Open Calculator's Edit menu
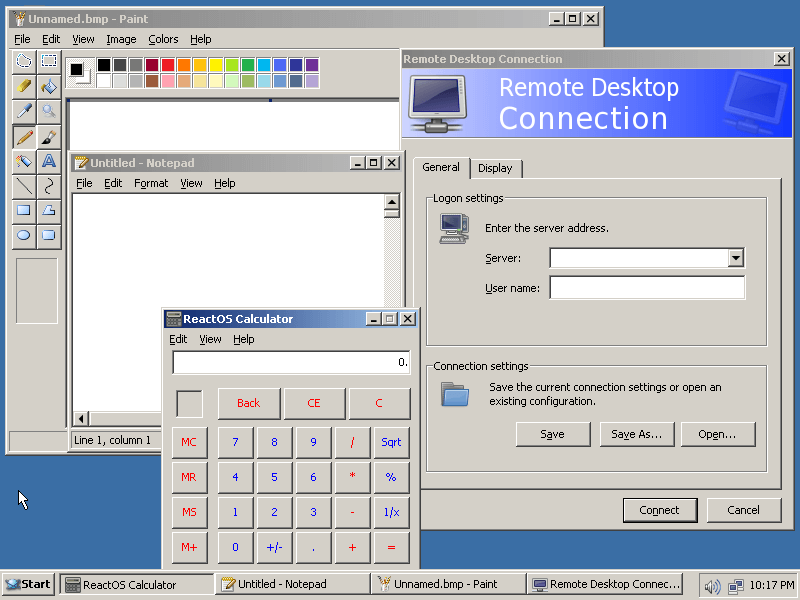The height and width of the screenshot is (600, 800). coord(178,339)
